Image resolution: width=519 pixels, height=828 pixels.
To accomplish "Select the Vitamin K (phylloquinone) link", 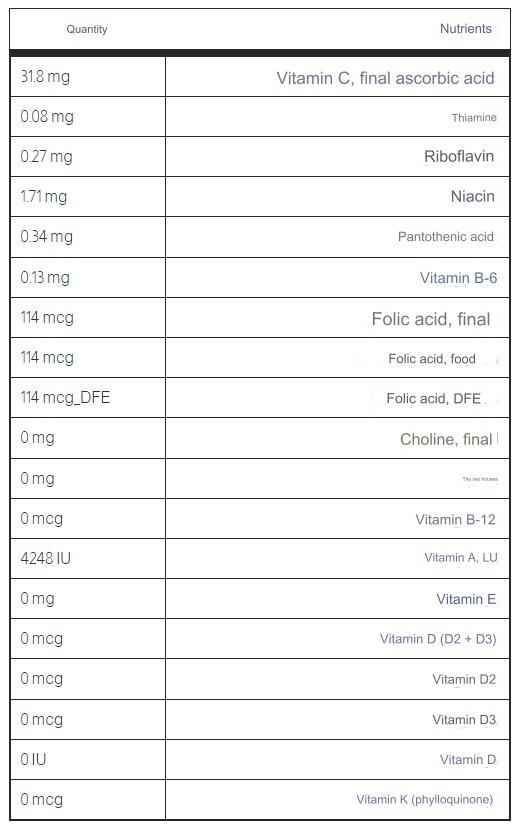I will 424,799.
